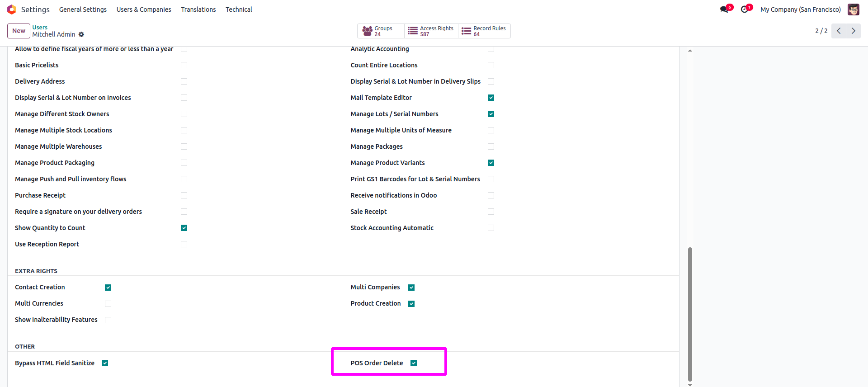This screenshot has height=387, width=868.
Task: Disable Mail Template Editor checkbox
Action: [x=491, y=98]
